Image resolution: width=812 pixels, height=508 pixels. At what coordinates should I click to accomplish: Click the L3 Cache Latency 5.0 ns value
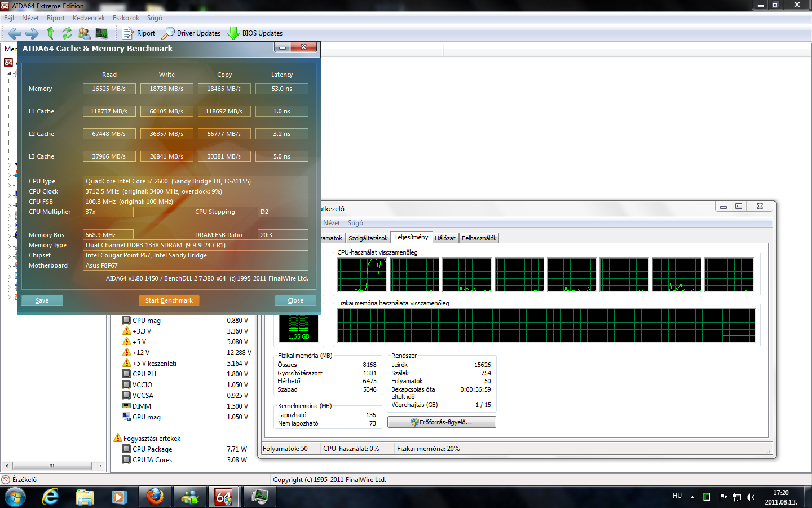282,156
